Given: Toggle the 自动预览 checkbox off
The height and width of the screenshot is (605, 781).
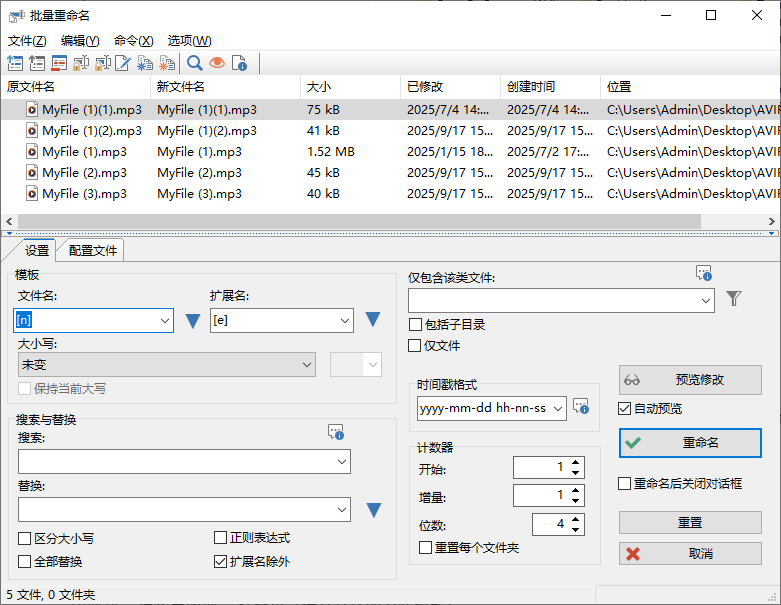Looking at the screenshot, I should [625, 409].
